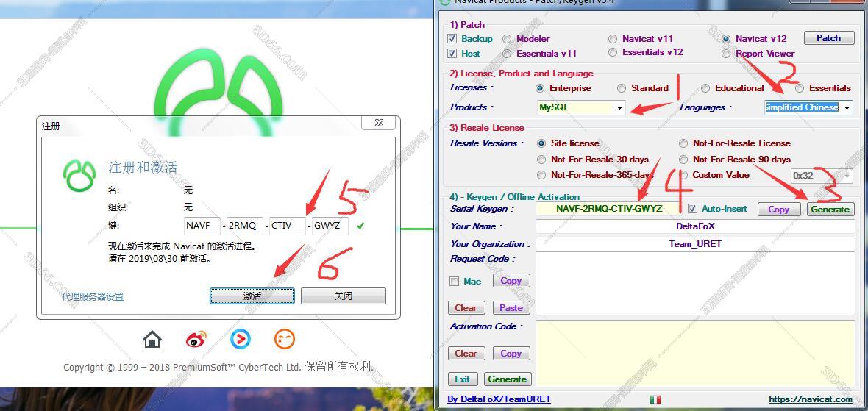This screenshot has width=868, height=411.
Task: Choose the Enterprise license radio button
Action: [540, 88]
